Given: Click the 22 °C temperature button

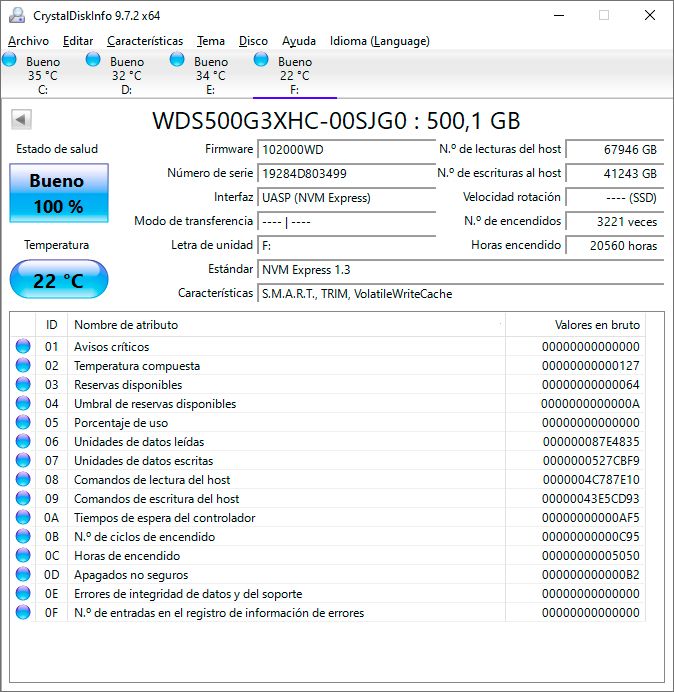Looking at the screenshot, I should (59, 280).
